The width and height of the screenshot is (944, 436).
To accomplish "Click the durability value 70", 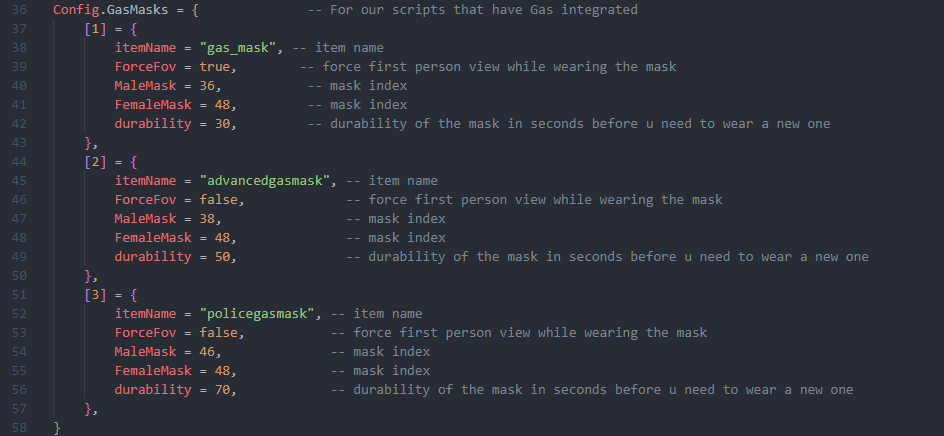I will (x=222, y=390).
